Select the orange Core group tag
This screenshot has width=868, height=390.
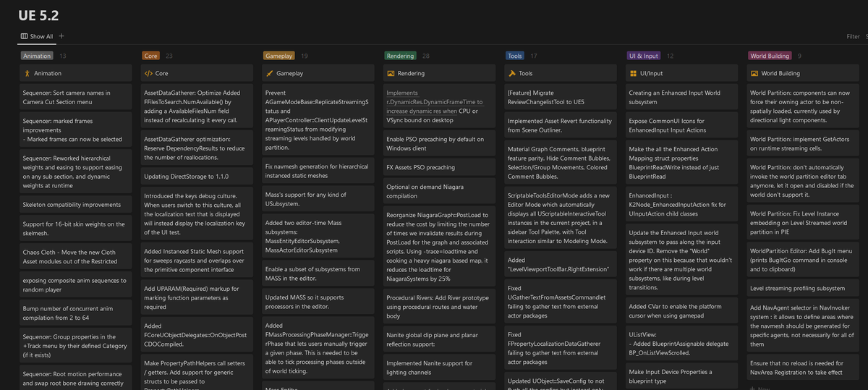[151, 56]
